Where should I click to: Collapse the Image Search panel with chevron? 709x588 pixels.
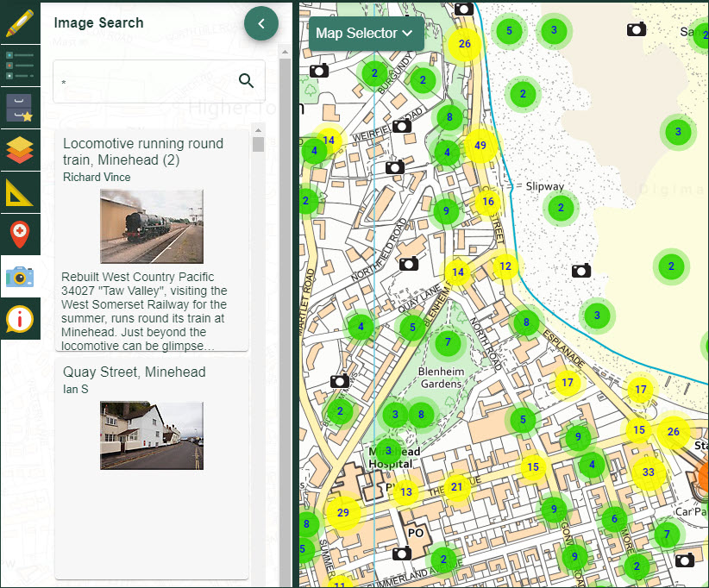point(260,23)
